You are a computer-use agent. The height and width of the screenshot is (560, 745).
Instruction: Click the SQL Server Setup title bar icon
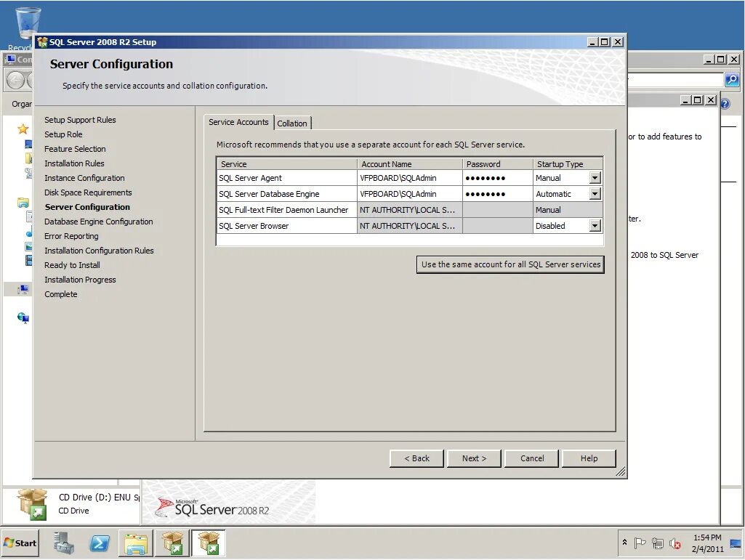tap(42, 42)
